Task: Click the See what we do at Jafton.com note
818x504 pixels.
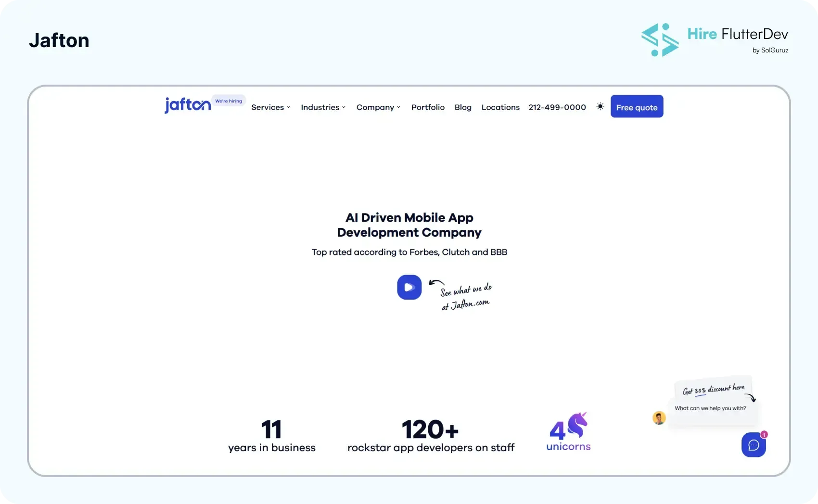Action: (x=466, y=297)
